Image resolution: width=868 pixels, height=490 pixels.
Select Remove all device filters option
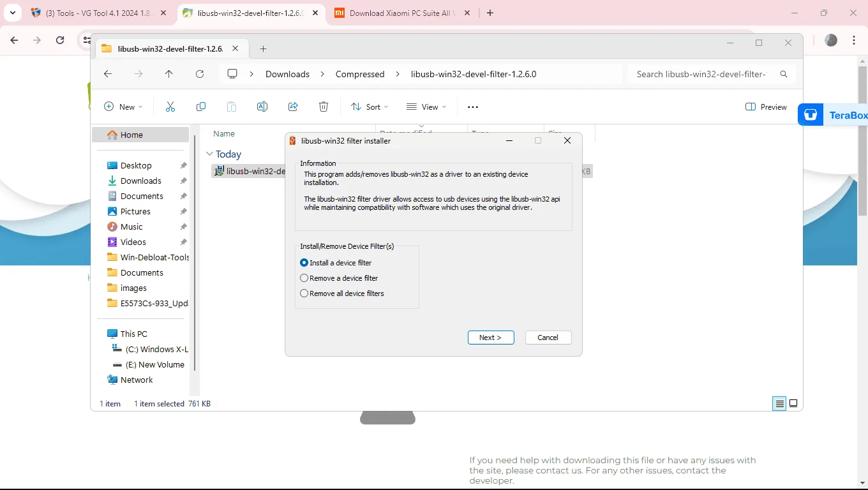pyautogui.click(x=342, y=293)
